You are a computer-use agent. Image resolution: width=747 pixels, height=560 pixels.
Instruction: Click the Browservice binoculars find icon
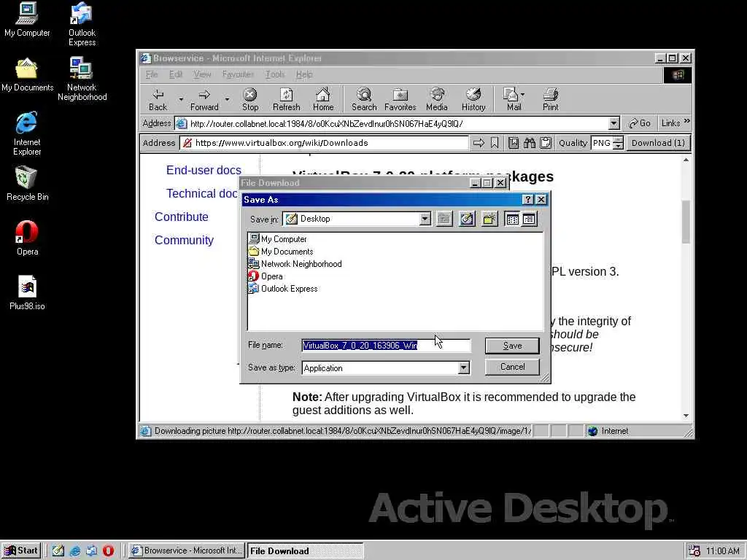(x=530, y=143)
